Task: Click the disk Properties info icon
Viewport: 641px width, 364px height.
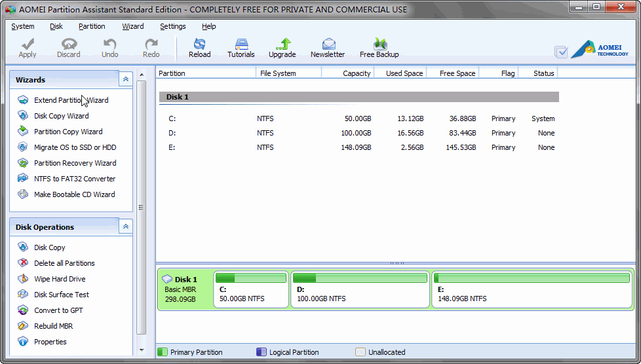Action: (23, 342)
